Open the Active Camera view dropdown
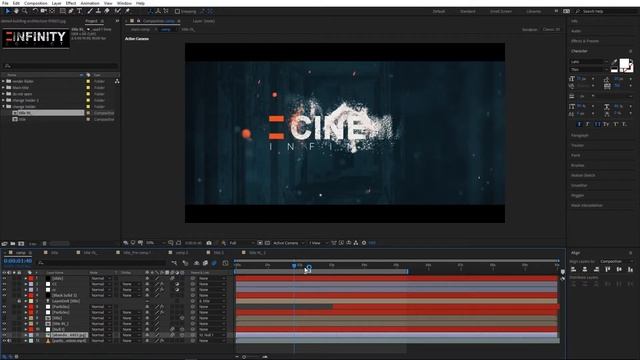640x360 pixels. (x=289, y=243)
